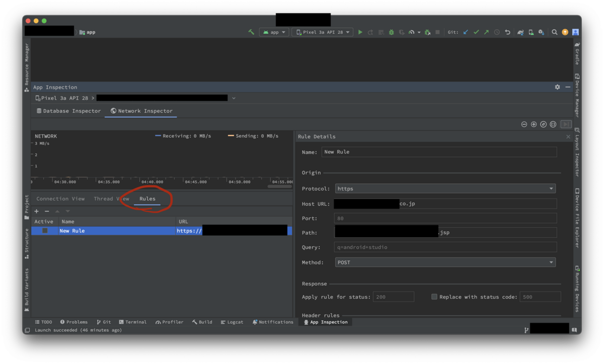Select the Network Inspector tab

[141, 111]
